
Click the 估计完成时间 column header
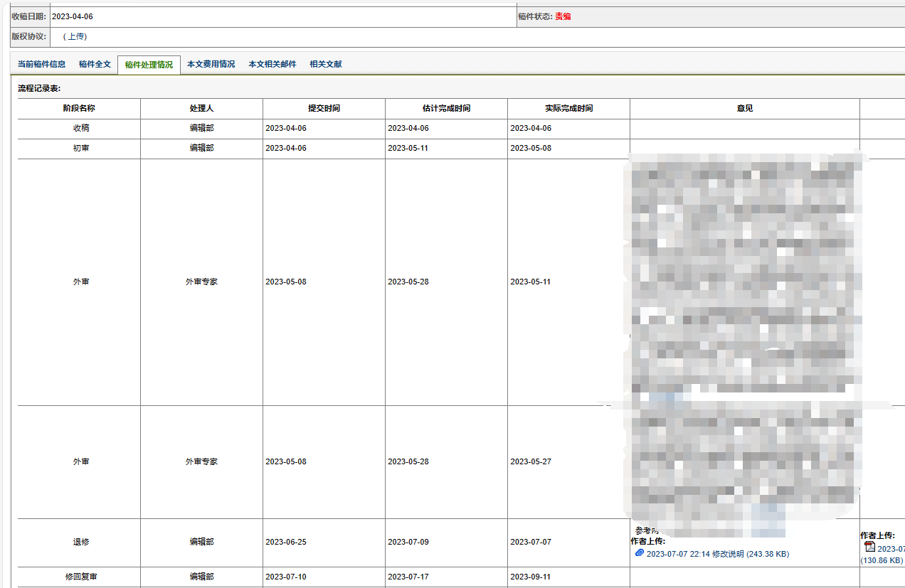446,109
